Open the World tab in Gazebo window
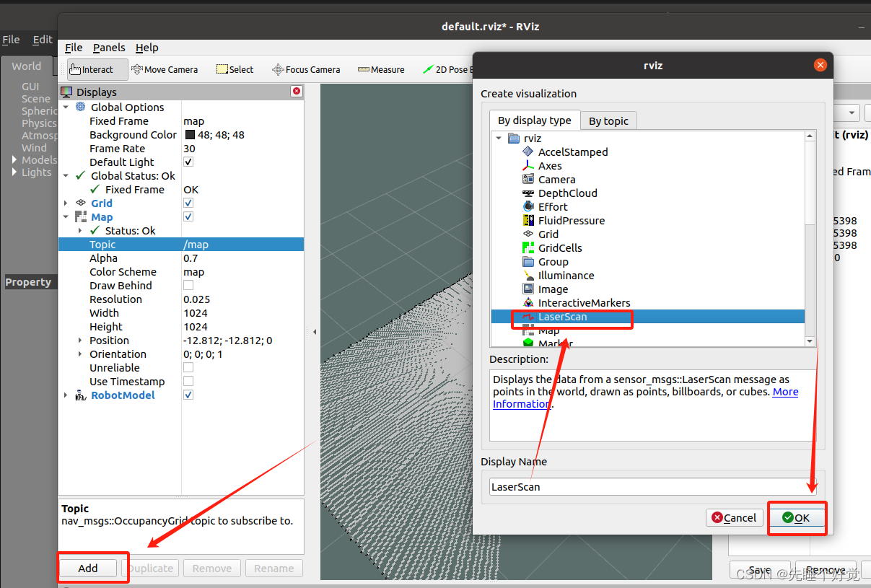 [26, 66]
